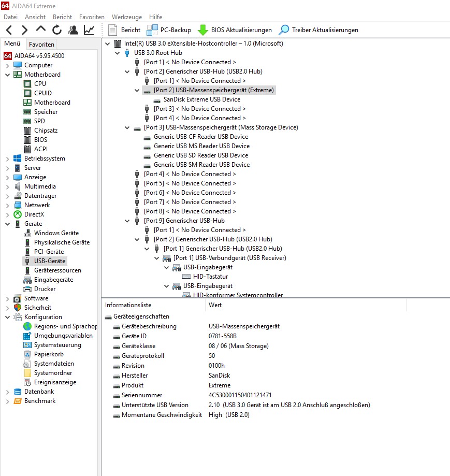Open Regions- und Sprachoptionen globe icon
The image size is (450, 476).
click(27, 326)
